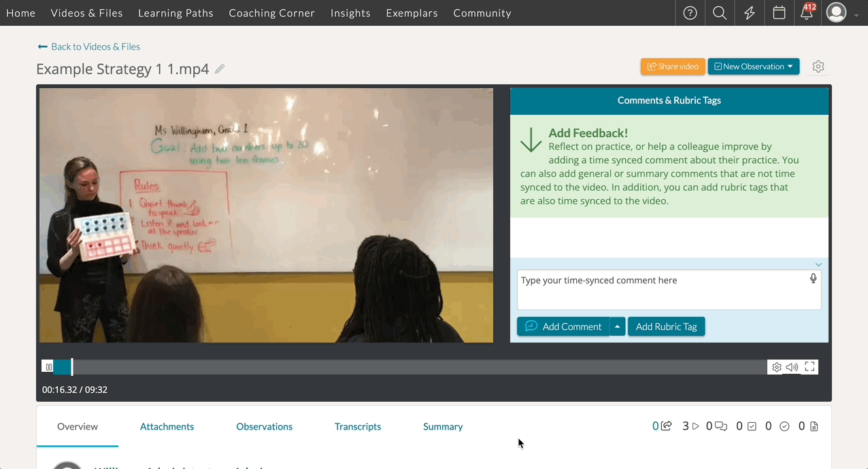This screenshot has height=469, width=868.
Task: Open the Add Comment options arrow
Action: (617, 327)
